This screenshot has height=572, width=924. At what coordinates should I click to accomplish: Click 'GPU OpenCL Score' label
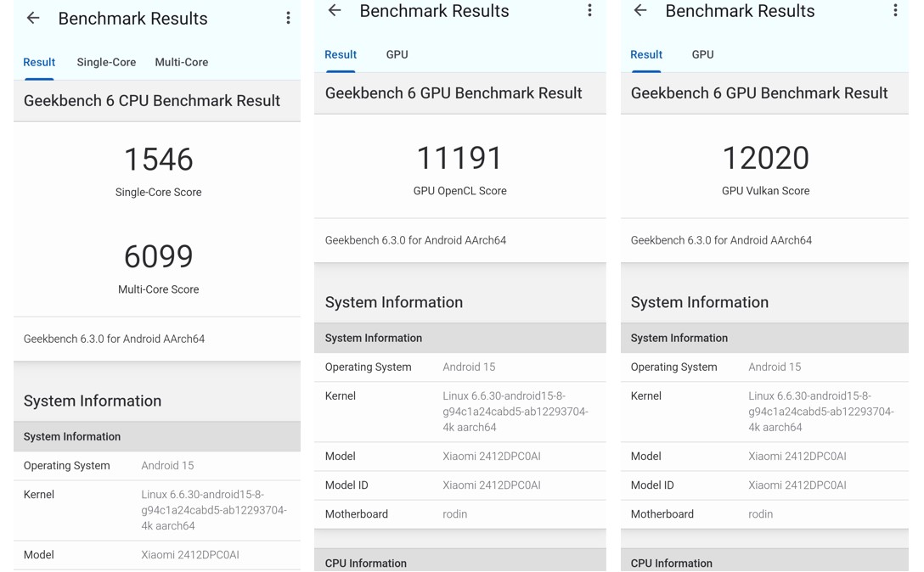tap(459, 191)
